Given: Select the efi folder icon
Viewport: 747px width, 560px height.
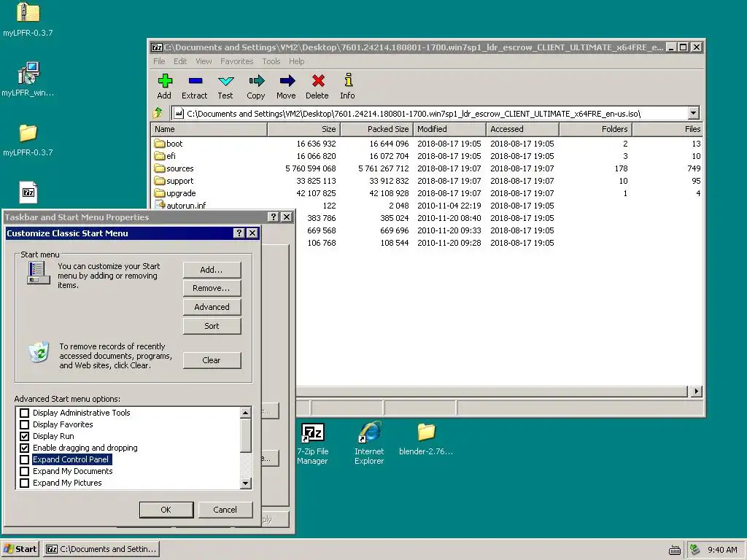Looking at the screenshot, I should coord(159,156).
